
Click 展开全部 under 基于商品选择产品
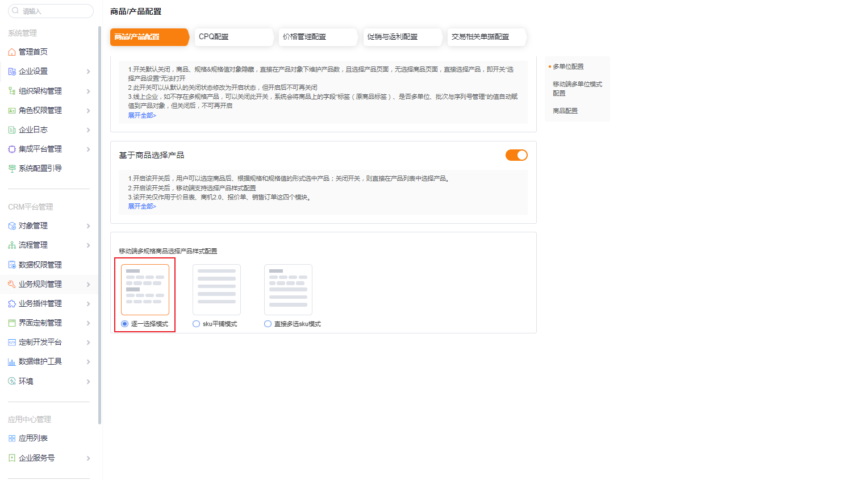click(x=142, y=206)
